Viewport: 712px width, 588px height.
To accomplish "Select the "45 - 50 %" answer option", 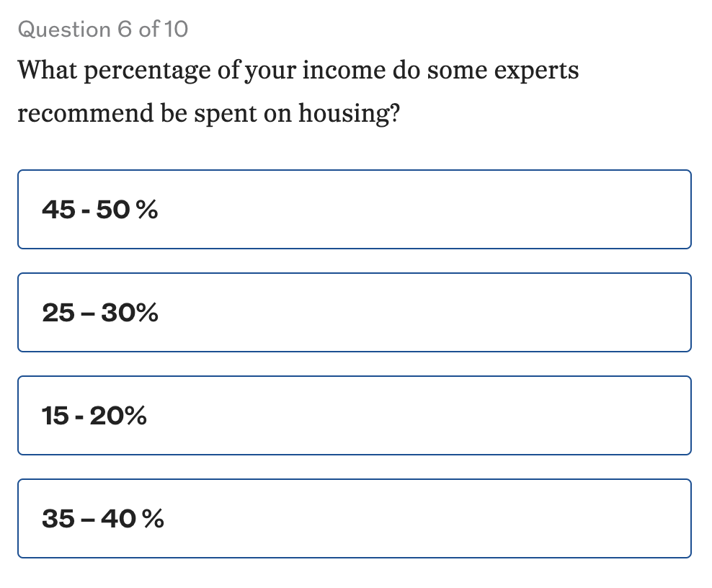I will [x=354, y=210].
